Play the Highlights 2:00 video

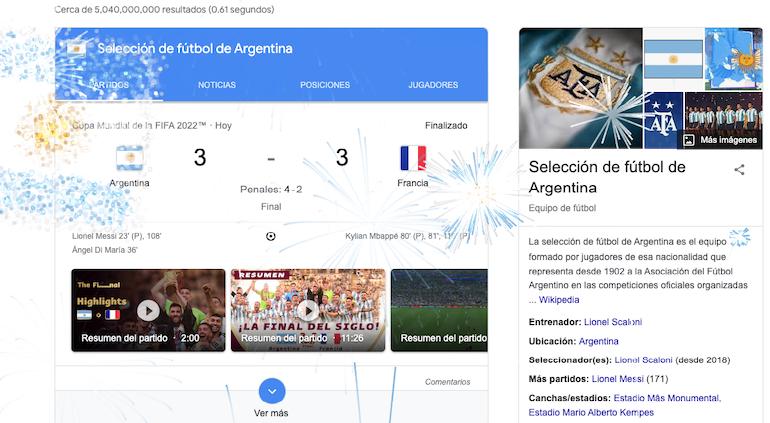click(148, 310)
